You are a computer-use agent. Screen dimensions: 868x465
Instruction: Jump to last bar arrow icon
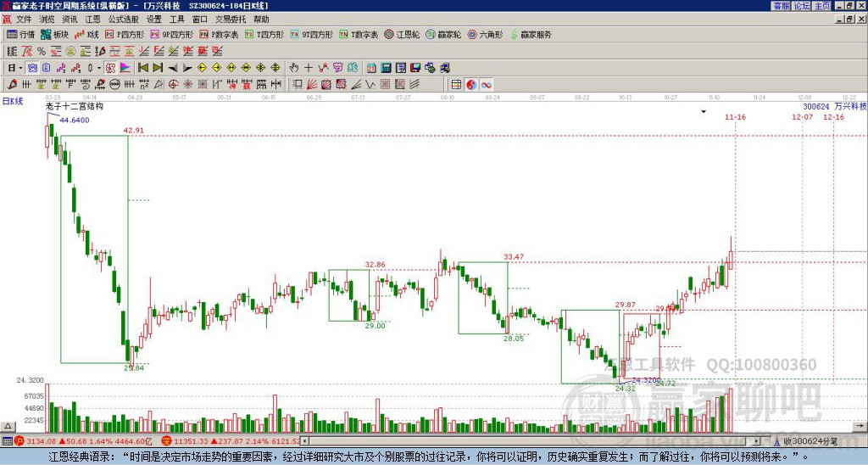(158, 68)
